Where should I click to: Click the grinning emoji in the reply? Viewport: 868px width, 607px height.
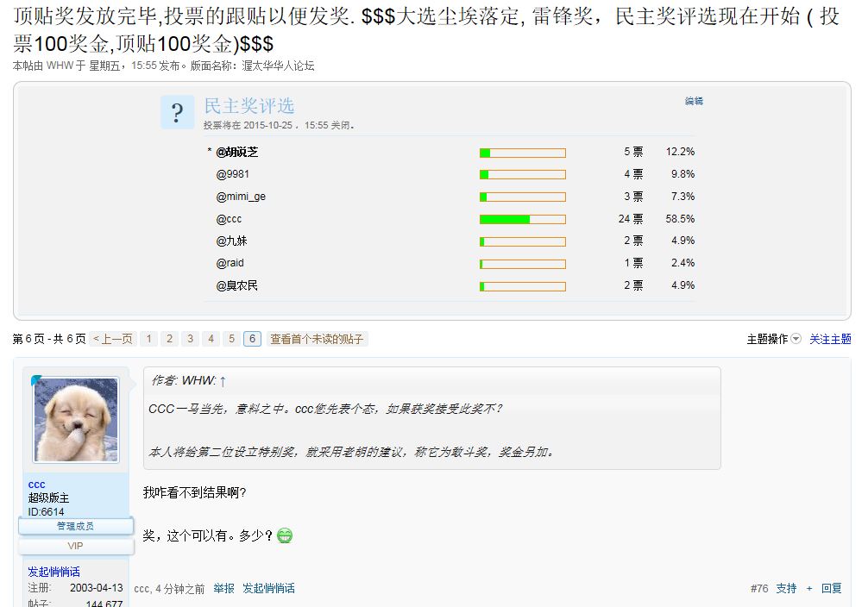coord(285,535)
